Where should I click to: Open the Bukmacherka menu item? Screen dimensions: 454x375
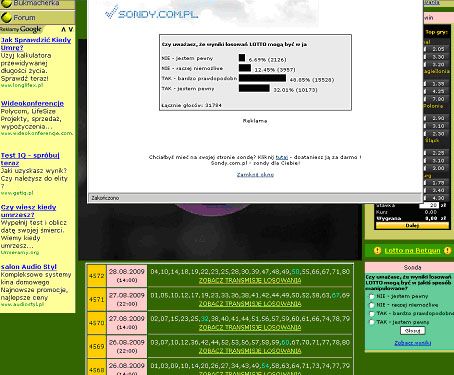tap(36, 3)
